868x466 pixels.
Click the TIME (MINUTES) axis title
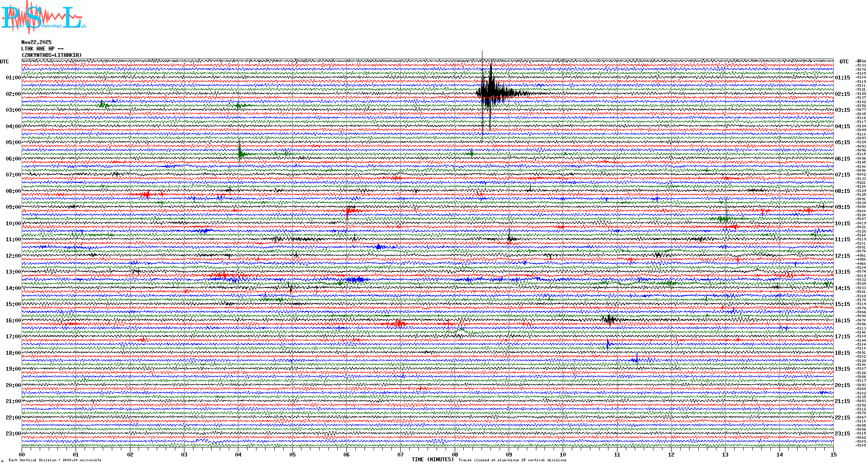(432, 460)
